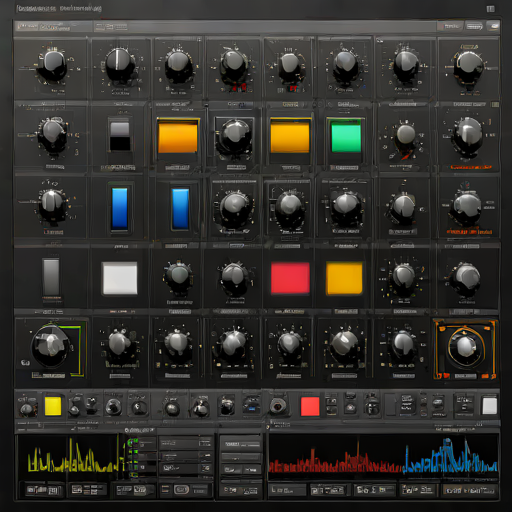Click the panel layout icon in the title bar
The width and height of the screenshot is (512, 512).
click(x=490, y=9)
